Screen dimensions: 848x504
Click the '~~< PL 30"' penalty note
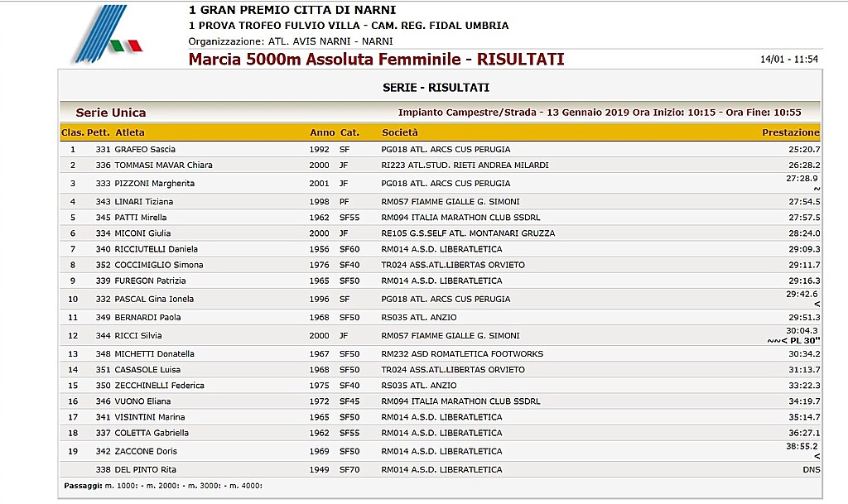point(793,340)
